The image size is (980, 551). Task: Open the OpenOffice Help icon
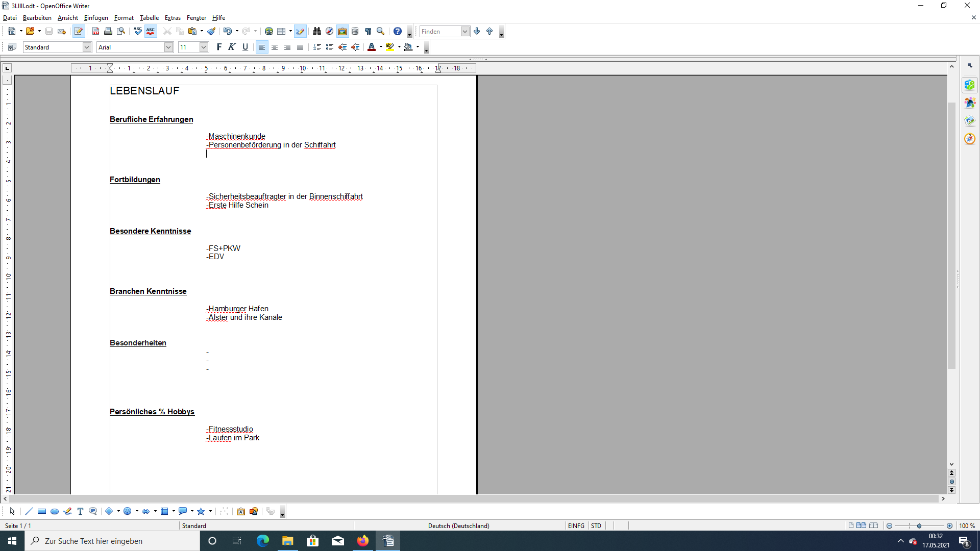click(x=398, y=32)
